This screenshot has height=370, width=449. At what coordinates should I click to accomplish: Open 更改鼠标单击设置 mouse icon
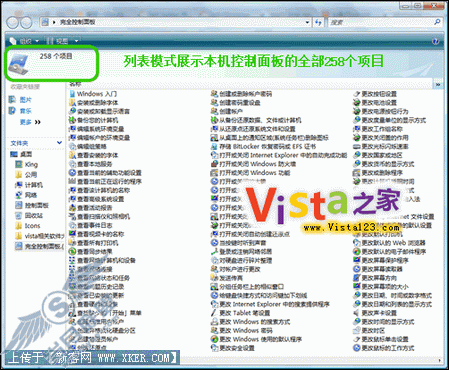pyautogui.click(x=357, y=339)
